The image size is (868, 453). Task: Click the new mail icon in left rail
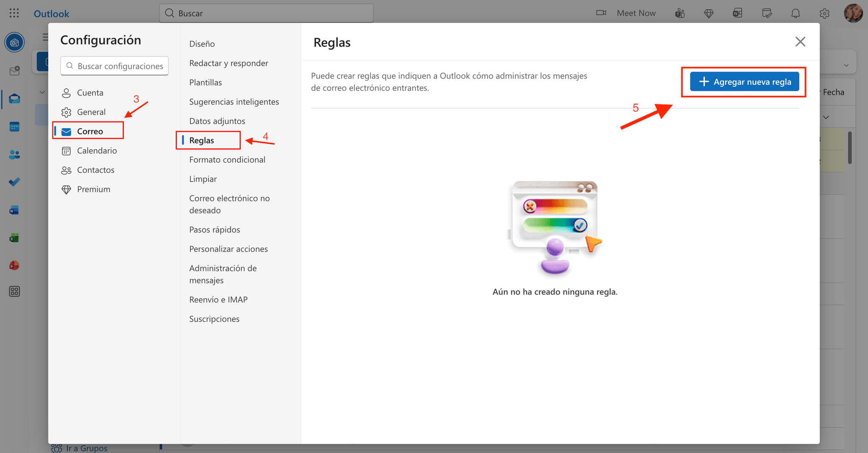click(14, 70)
